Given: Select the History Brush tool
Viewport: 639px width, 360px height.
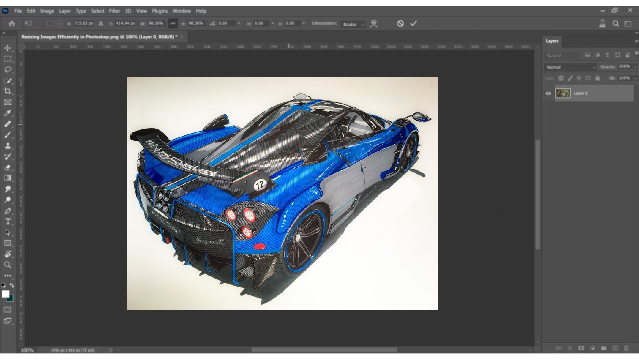Looking at the screenshot, I should 8,157.
